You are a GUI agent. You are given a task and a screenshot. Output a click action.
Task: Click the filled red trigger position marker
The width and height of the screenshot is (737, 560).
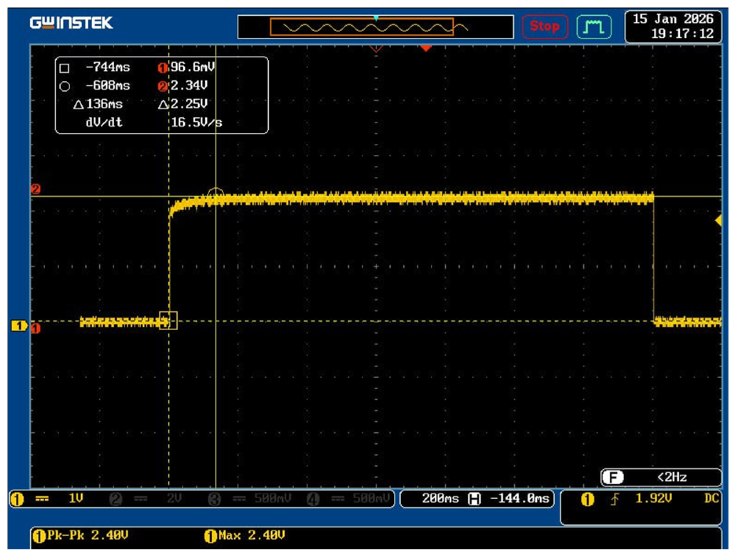(x=426, y=48)
